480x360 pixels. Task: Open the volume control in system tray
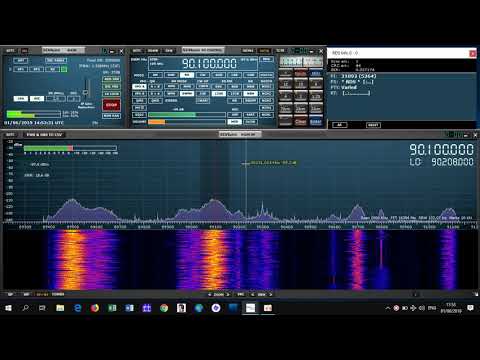422,308
